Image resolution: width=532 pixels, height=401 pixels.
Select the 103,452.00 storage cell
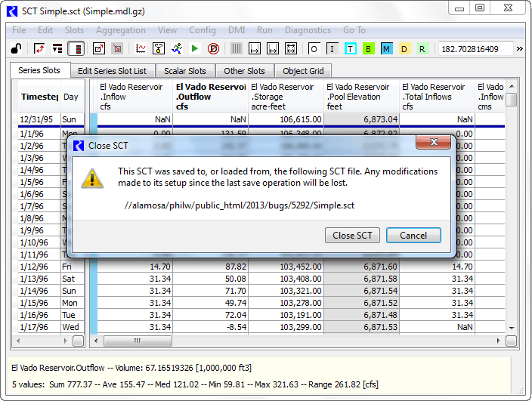pyautogui.click(x=286, y=267)
